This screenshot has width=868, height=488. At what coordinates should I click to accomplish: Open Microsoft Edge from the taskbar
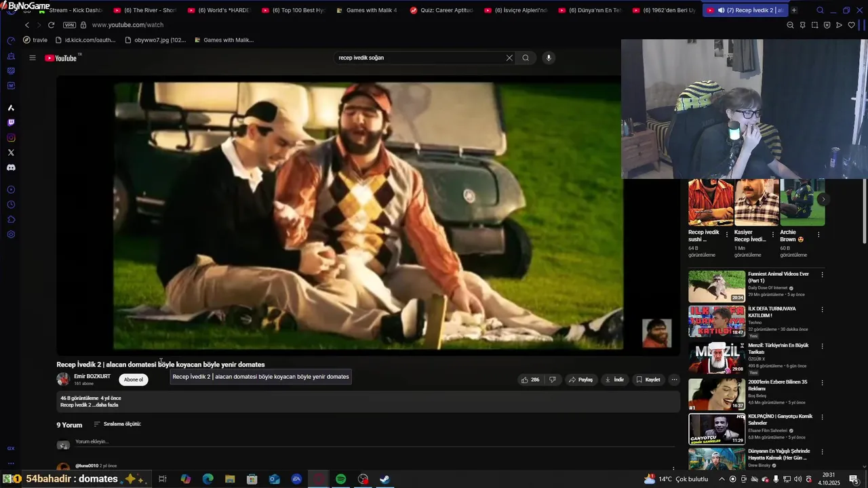pyautogui.click(x=208, y=479)
